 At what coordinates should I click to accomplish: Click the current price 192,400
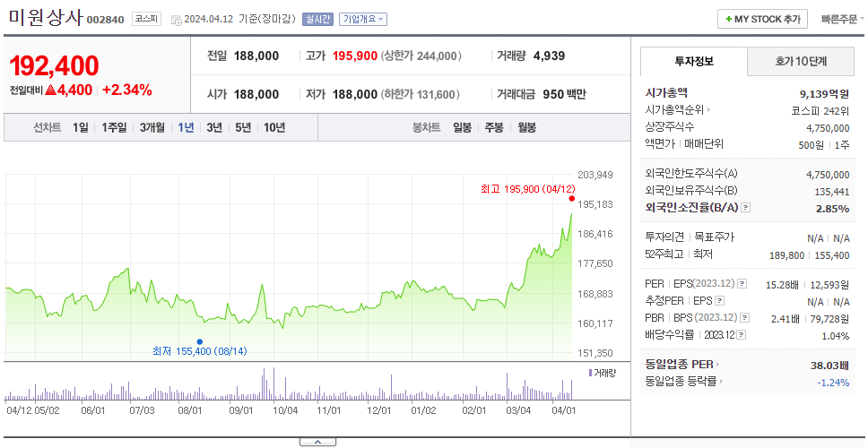[x=54, y=65]
